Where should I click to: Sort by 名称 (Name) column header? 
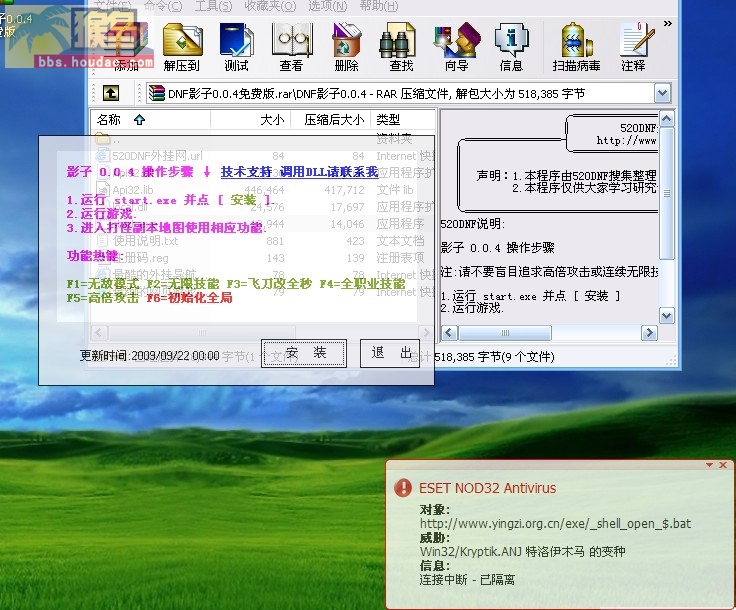[x=150, y=120]
